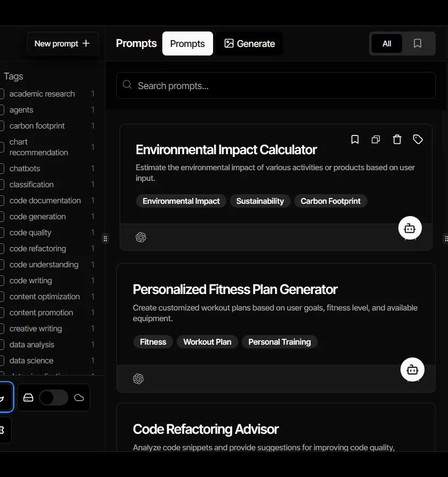Image resolution: width=448 pixels, height=477 pixels.
Task: Toggle local to cloud storage switch
Action: 53,397
